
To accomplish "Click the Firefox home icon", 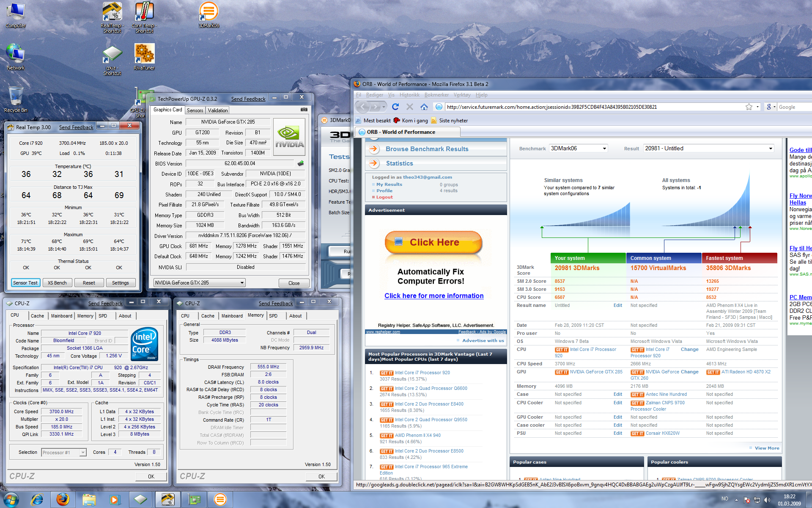I will coord(424,107).
